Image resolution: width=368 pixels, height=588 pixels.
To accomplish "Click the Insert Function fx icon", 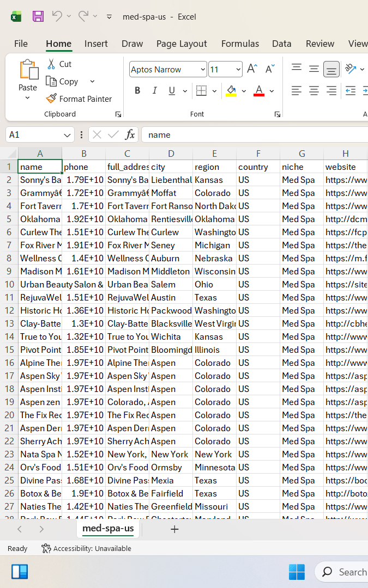I will pyautogui.click(x=130, y=134).
